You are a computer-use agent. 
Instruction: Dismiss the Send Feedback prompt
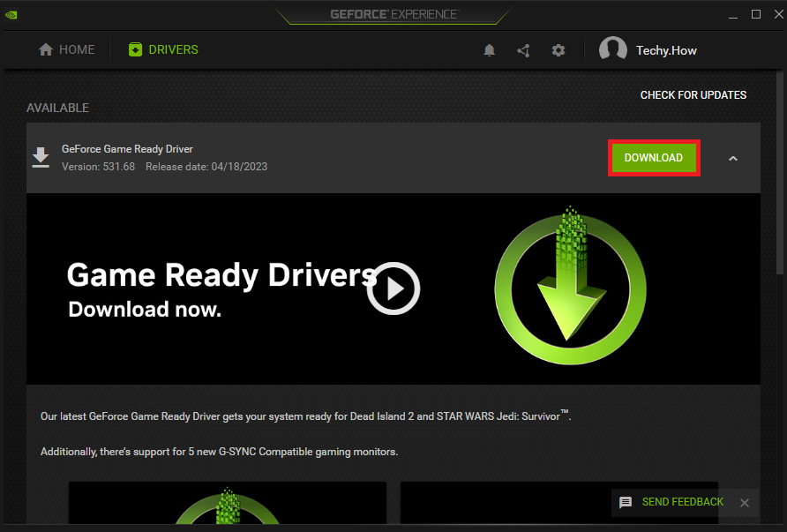743,502
